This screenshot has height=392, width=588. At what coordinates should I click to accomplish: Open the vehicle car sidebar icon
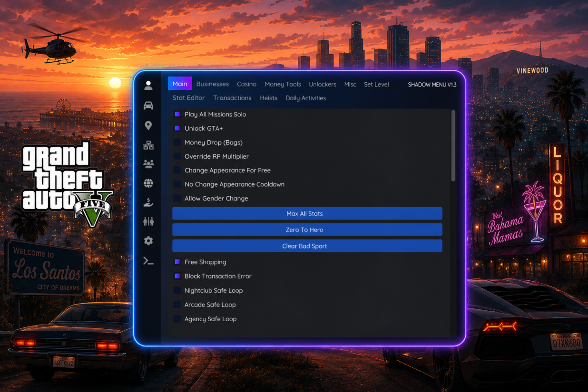click(x=148, y=105)
